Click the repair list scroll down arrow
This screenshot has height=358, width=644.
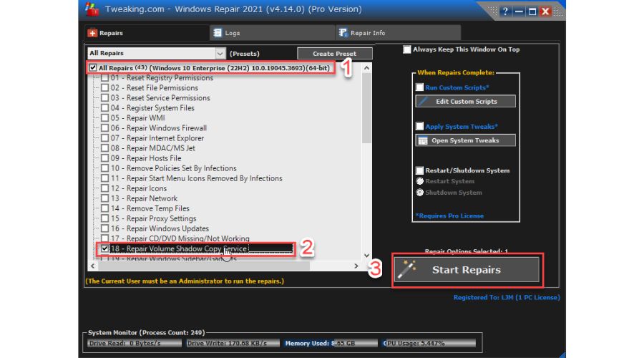(366, 255)
